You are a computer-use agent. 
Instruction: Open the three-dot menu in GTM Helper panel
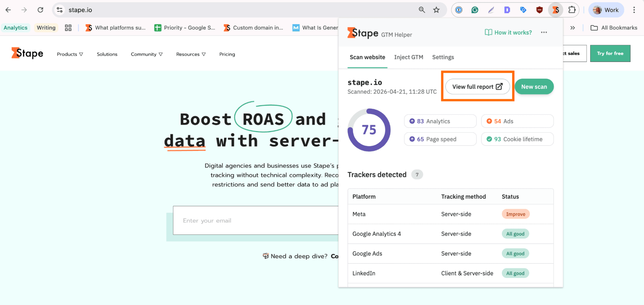point(544,32)
